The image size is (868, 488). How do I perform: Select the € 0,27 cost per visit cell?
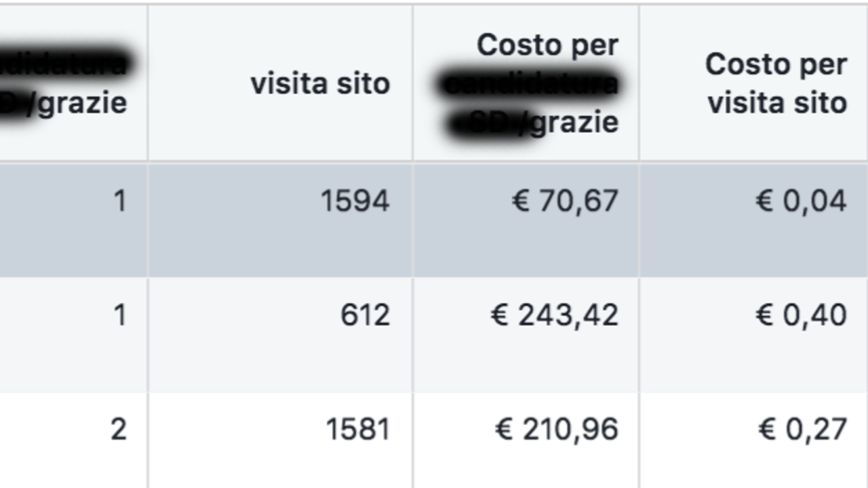[x=802, y=430]
